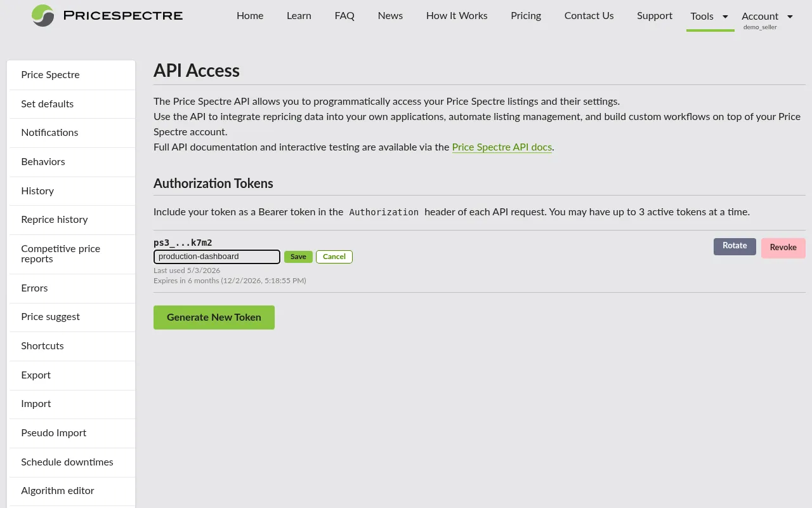Click the token name input field
812x508 pixels.
pyautogui.click(x=217, y=257)
